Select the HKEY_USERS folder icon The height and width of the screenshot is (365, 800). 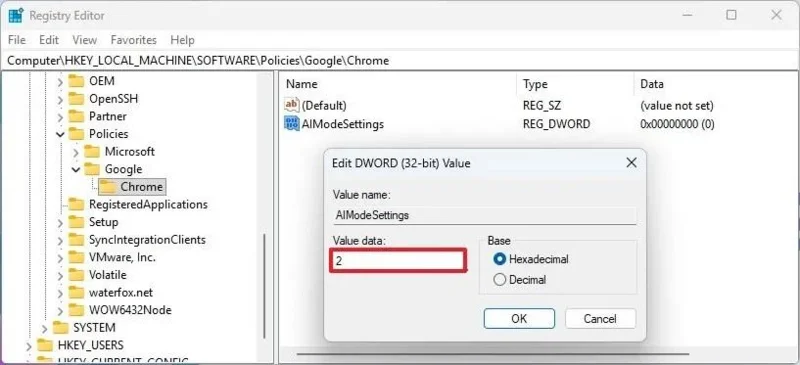45,346
